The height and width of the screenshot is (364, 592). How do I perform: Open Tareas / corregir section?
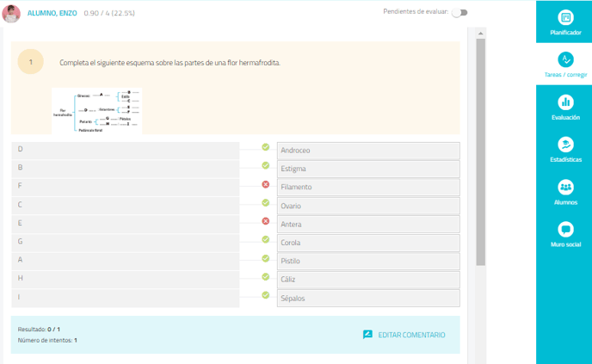[x=565, y=65]
